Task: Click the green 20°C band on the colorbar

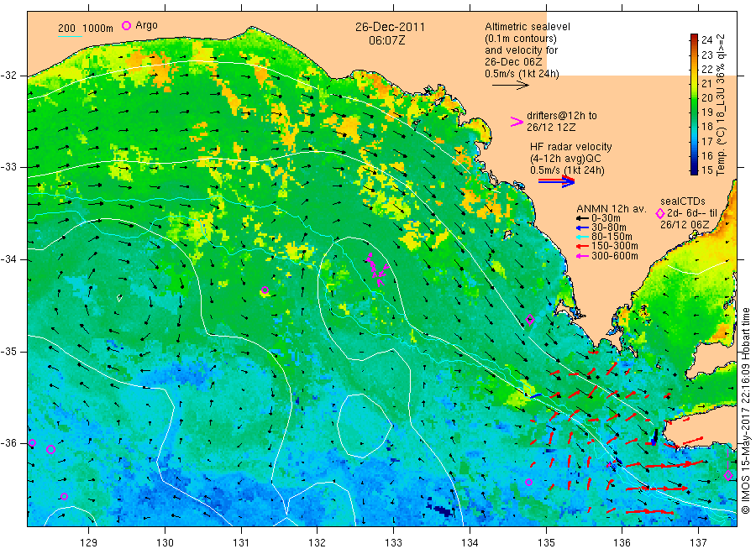Action: 695,98
